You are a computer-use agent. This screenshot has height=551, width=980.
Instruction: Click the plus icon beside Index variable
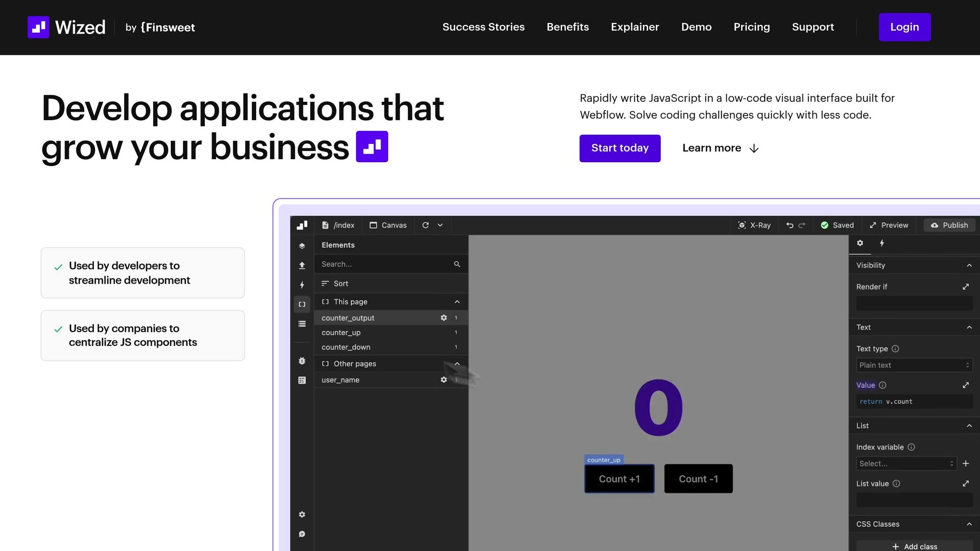pos(966,463)
